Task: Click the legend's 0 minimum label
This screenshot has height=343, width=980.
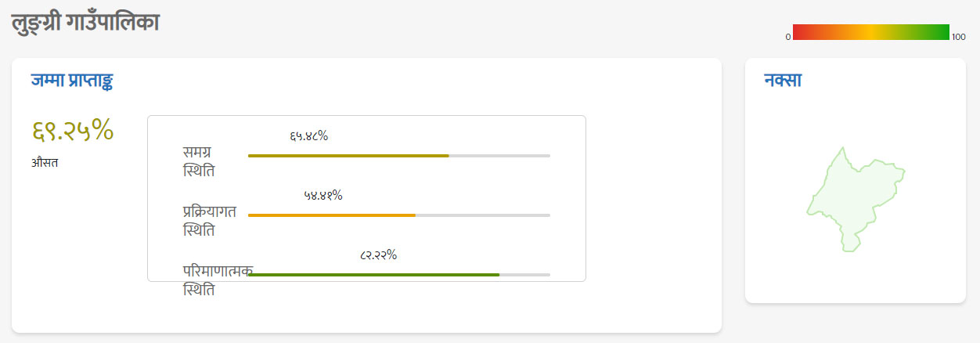Action: tap(788, 37)
